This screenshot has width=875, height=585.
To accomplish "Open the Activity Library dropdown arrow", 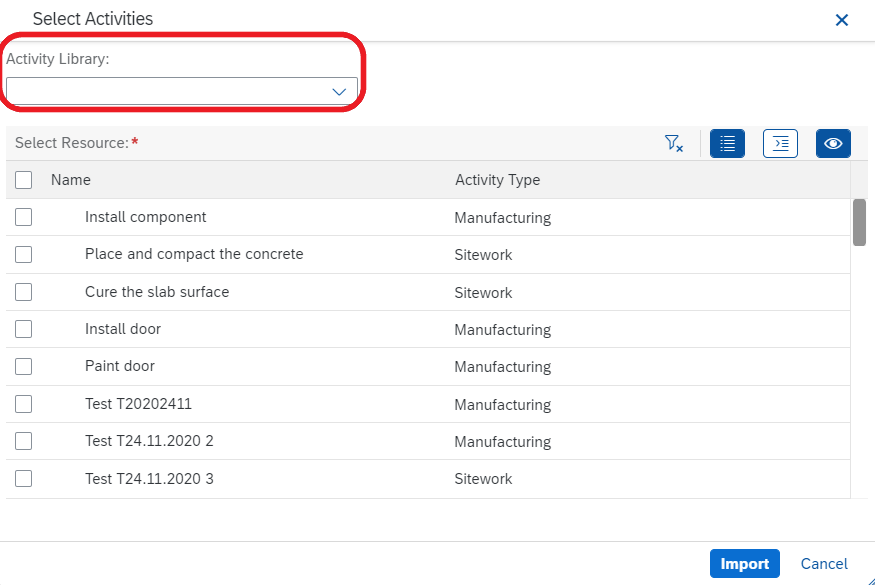I will [x=339, y=92].
